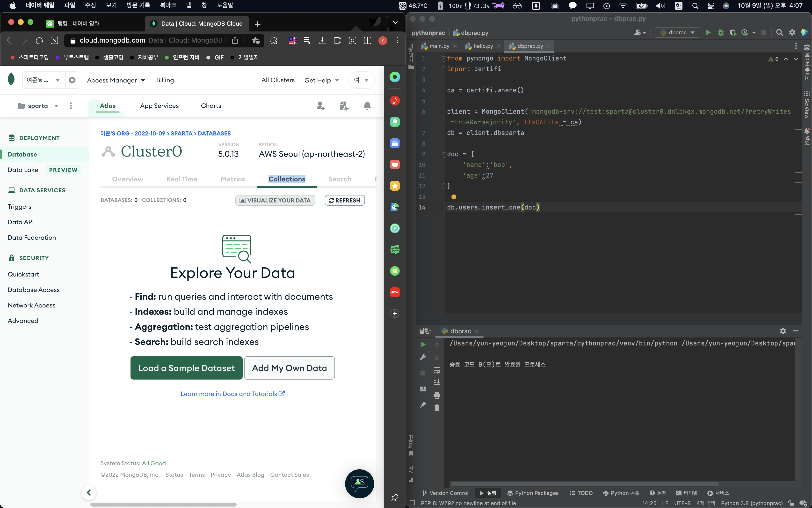
Task: Clear run console with trash icon
Action: coord(437,408)
